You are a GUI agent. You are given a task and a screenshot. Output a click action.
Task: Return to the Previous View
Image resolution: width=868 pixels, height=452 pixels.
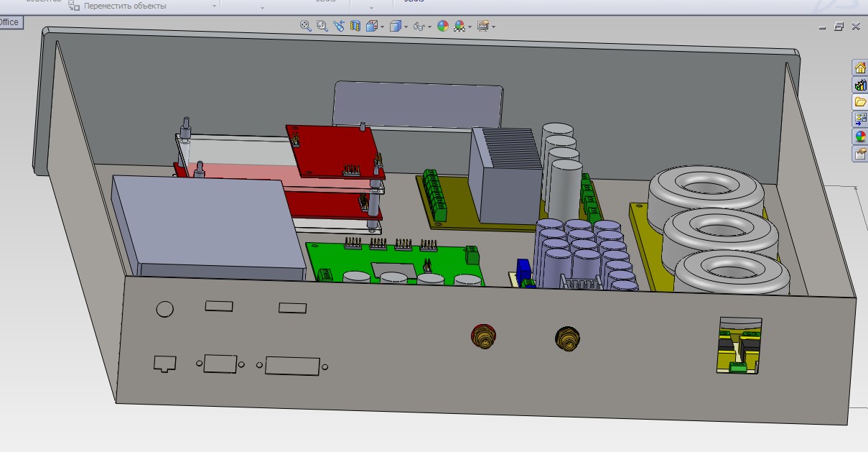[x=339, y=26]
